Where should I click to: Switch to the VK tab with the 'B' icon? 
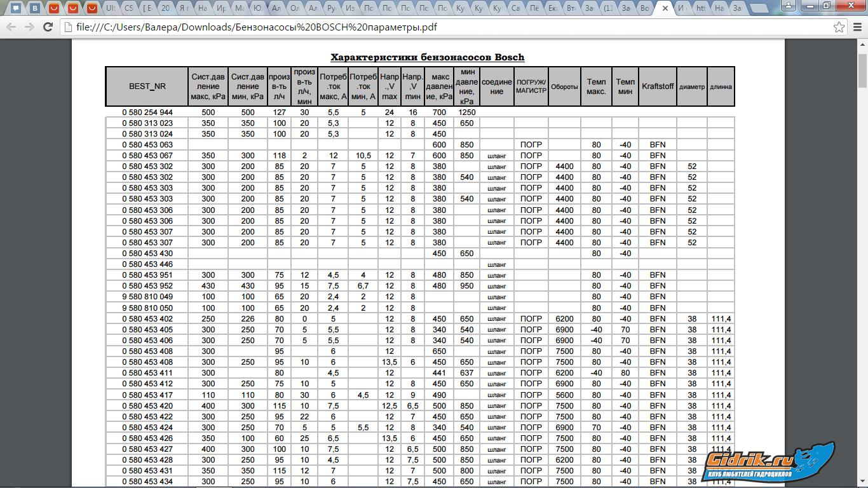36,9
